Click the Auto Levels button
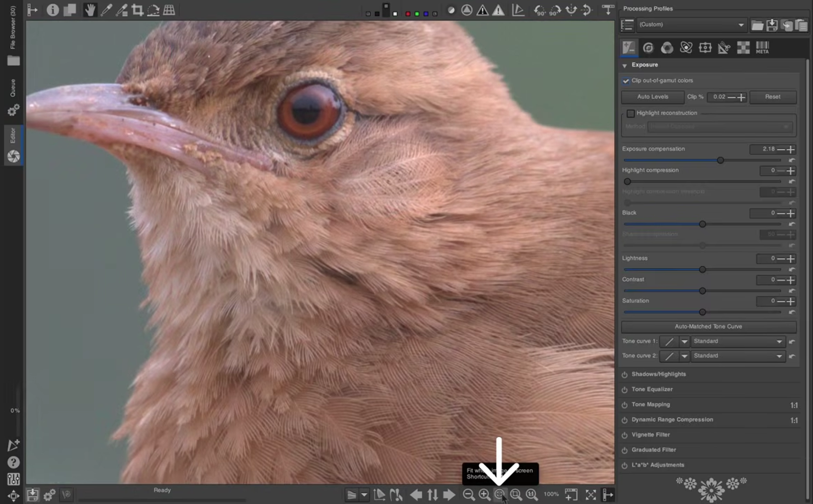The height and width of the screenshot is (504, 813). 653,97
